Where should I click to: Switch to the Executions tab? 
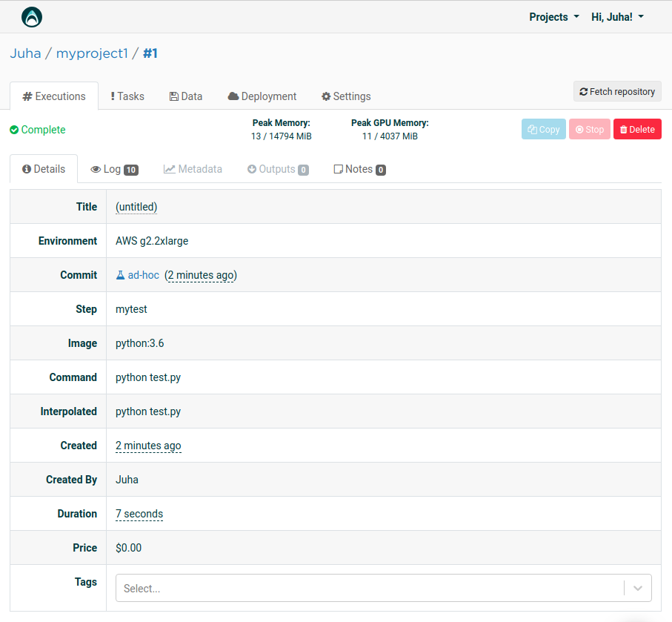[54, 96]
